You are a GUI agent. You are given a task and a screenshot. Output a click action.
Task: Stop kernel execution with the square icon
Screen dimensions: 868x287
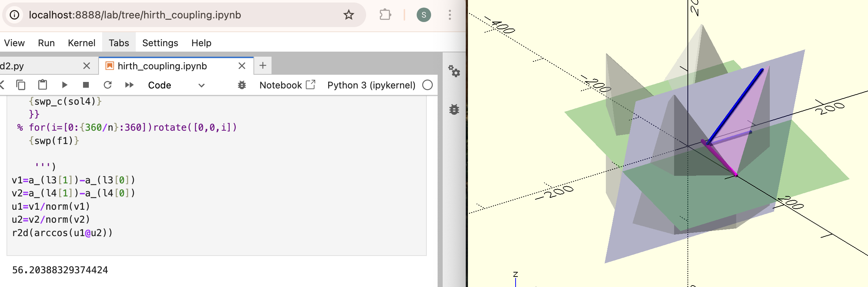click(x=86, y=85)
